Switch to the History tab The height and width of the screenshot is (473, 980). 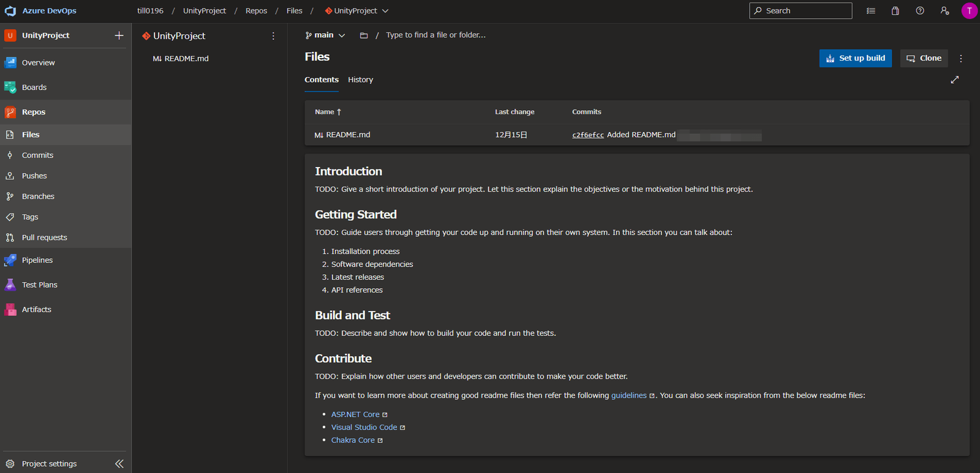[360, 80]
